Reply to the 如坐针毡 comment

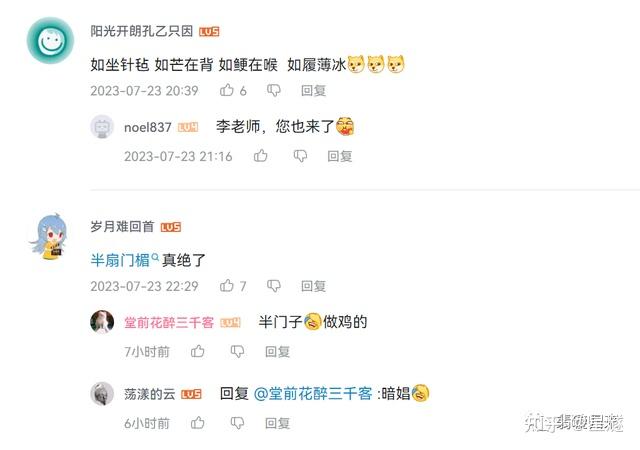(313, 90)
